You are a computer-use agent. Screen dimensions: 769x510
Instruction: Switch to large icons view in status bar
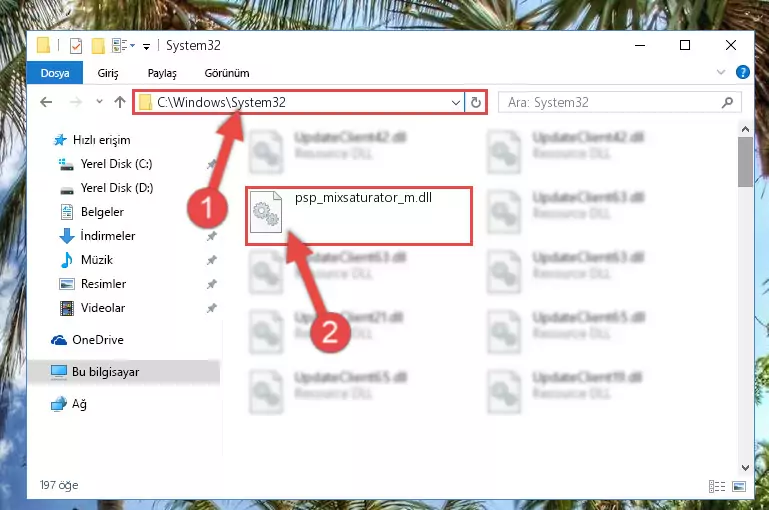click(x=739, y=486)
